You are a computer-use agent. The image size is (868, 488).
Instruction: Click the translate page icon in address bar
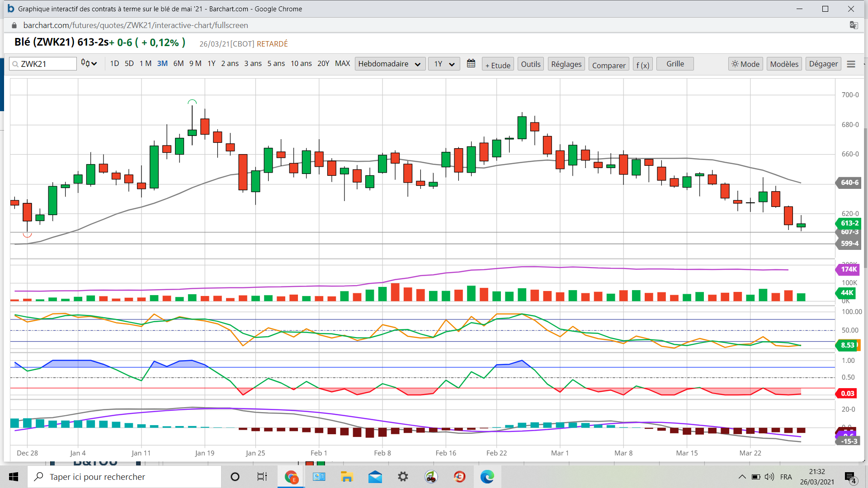tap(854, 25)
